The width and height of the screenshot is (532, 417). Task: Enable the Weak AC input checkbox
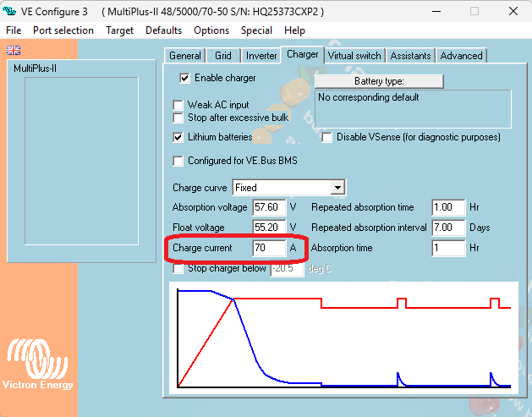pos(178,105)
